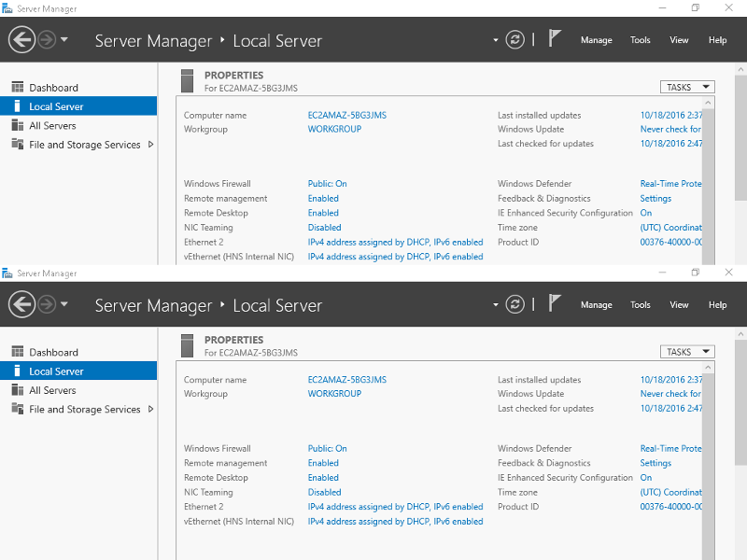Open Help menu in bottom window
747x560 pixels.
717,305
